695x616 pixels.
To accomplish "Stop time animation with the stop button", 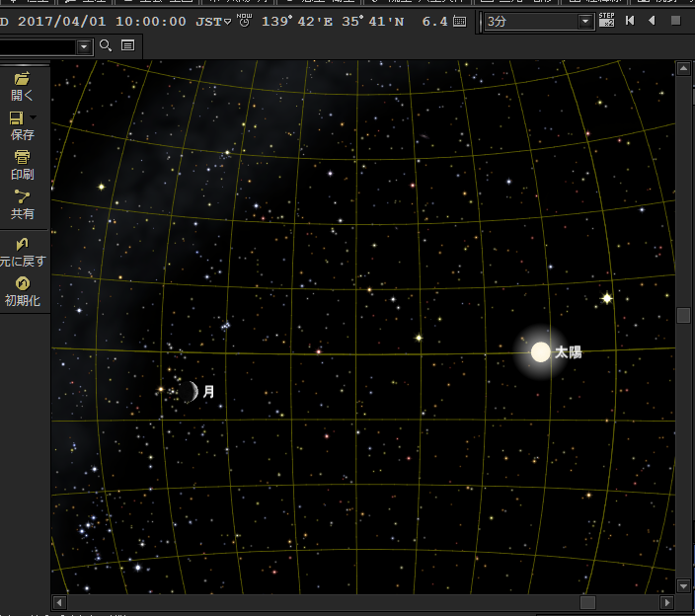I will coord(675,21).
